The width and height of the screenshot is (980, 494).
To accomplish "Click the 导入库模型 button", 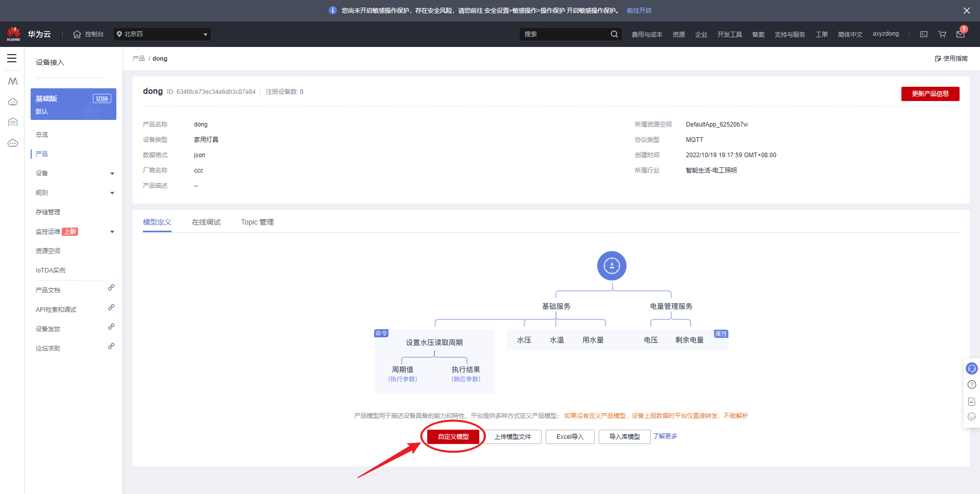I will click(624, 437).
